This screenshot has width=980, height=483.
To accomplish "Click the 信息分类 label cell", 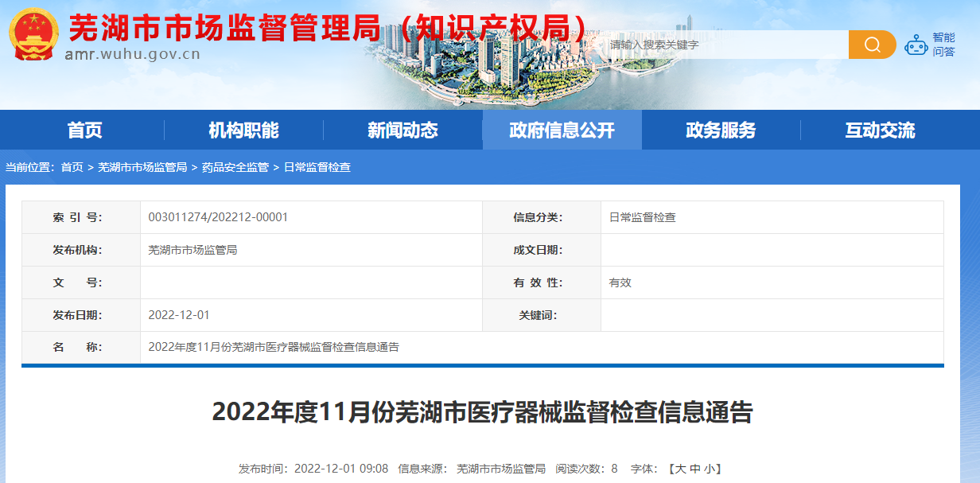I will [542, 217].
